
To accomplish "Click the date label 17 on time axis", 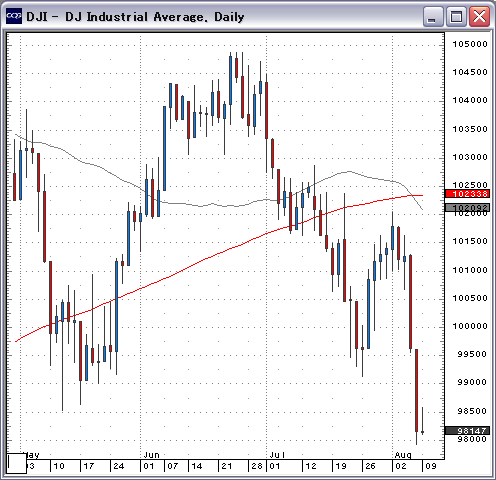I will (x=89, y=466).
